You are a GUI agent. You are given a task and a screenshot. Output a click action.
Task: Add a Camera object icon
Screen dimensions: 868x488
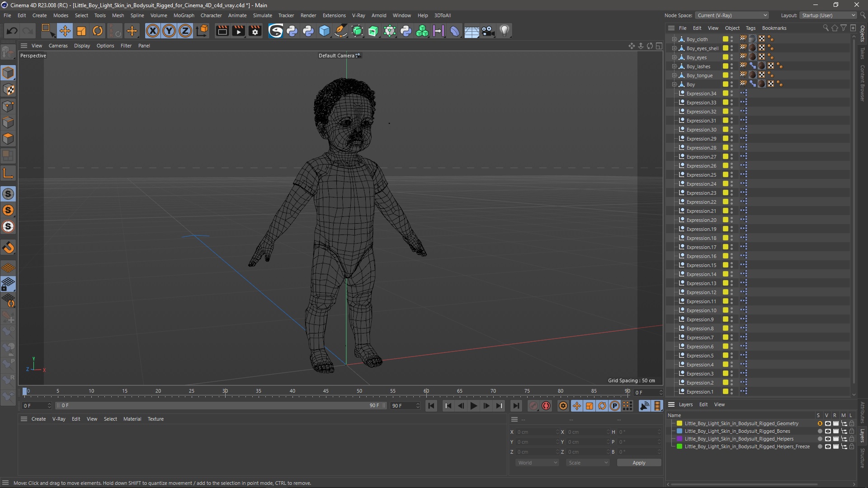click(x=488, y=31)
